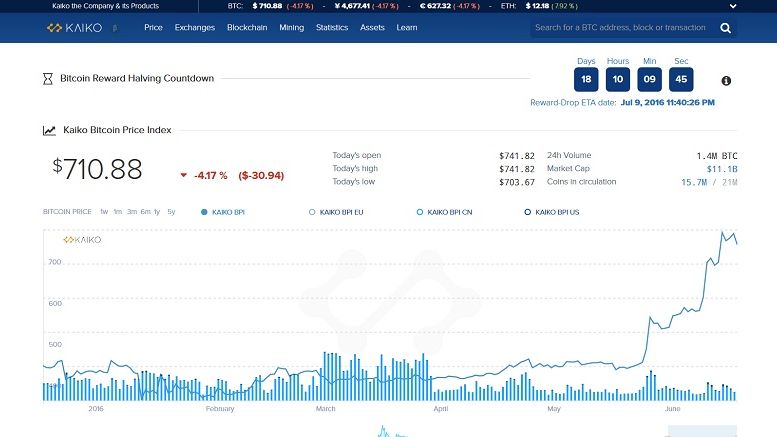The width and height of the screenshot is (777, 437).
Task: Click the Min countdown box showing 09
Action: click(x=650, y=79)
